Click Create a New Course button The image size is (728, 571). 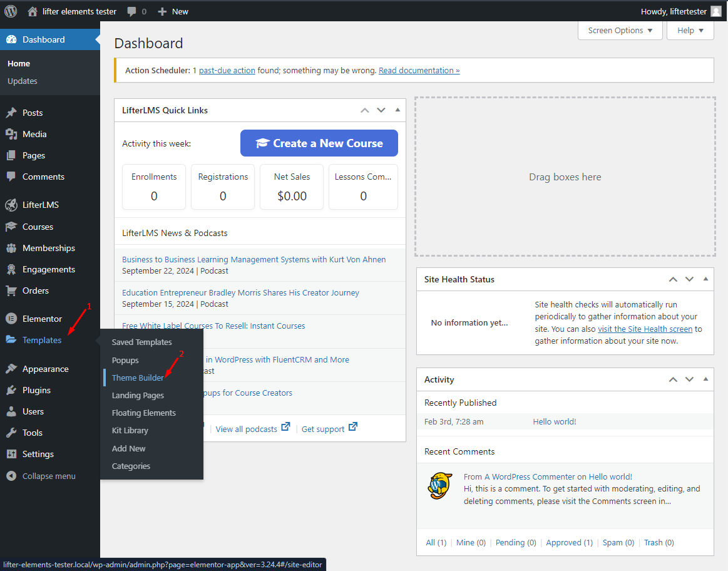319,143
